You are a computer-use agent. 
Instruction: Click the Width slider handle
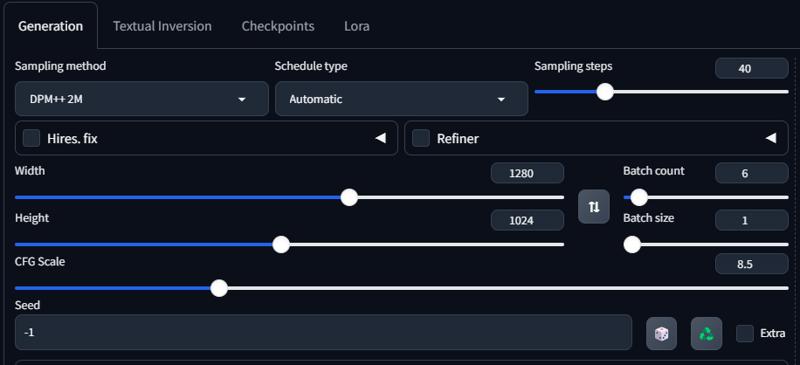pos(349,197)
